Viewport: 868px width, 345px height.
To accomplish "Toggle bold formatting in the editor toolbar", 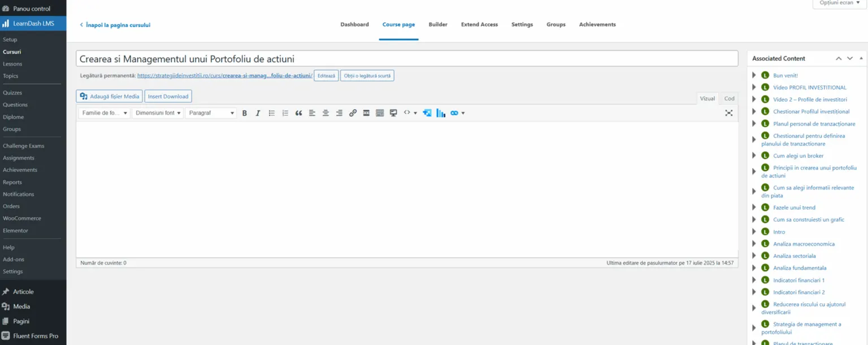I will 245,113.
